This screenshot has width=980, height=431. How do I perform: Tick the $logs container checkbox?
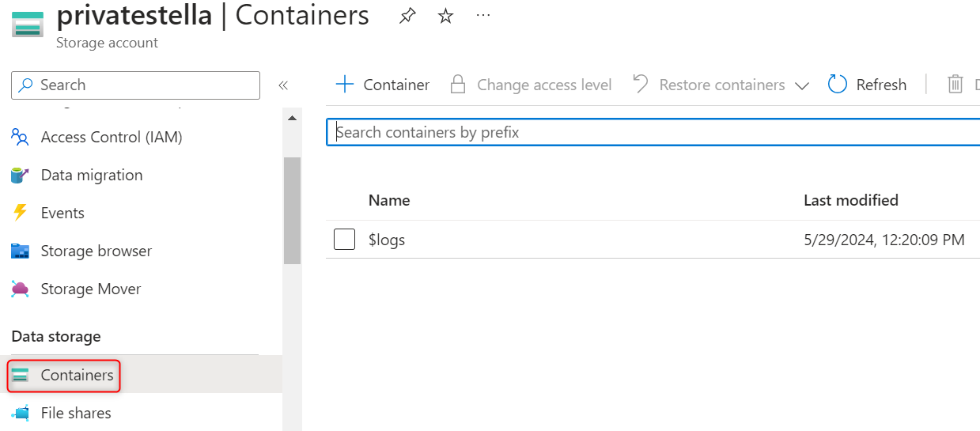click(344, 240)
